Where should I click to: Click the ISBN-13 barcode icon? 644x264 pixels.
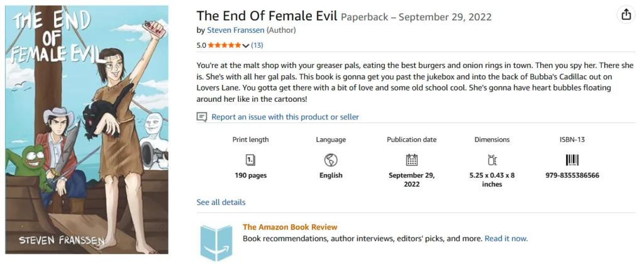[572, 160]
